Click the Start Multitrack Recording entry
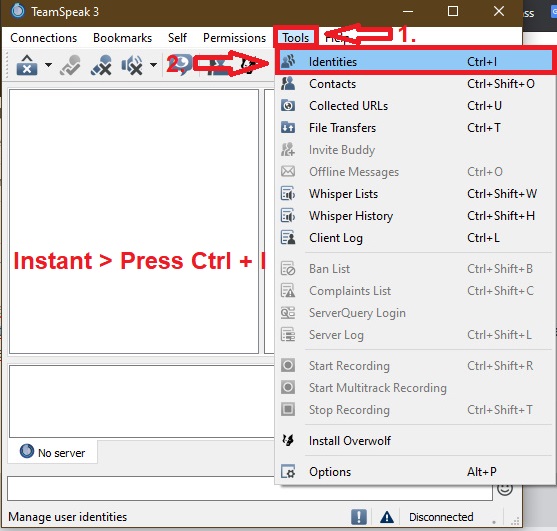Viewport: 557px width, 531px height. [415, 388]
